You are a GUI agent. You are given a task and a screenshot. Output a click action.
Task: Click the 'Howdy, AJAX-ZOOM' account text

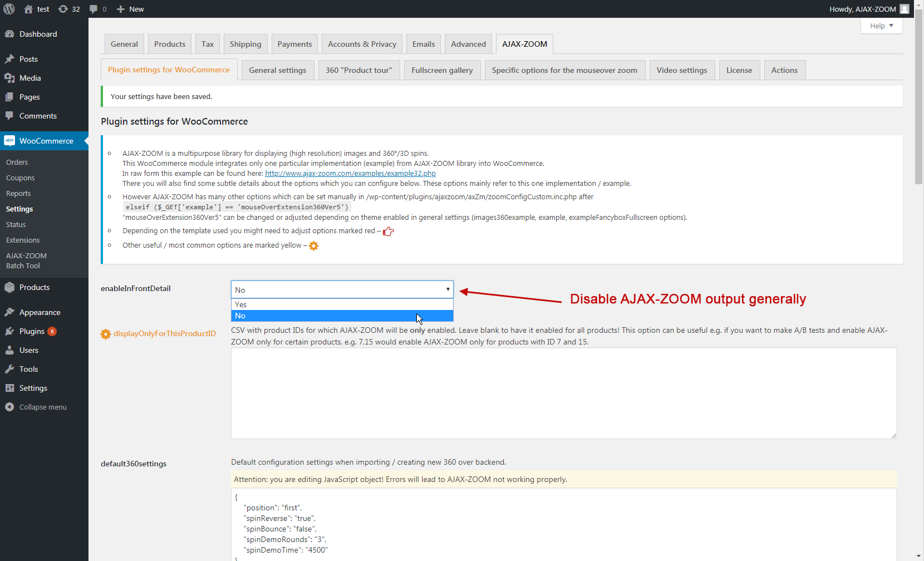pos(862,9)
